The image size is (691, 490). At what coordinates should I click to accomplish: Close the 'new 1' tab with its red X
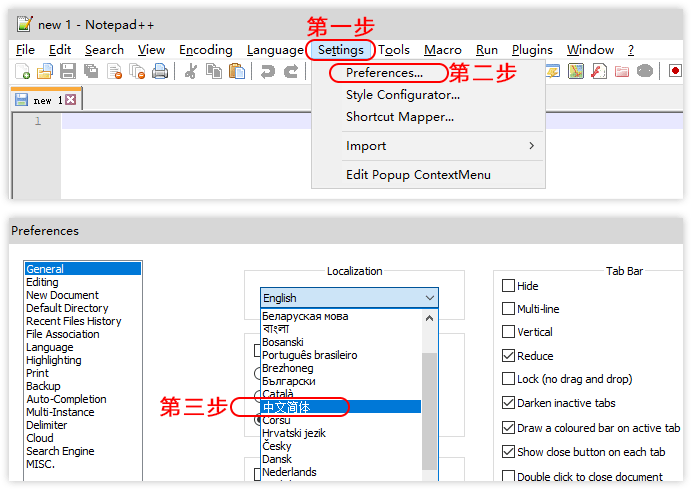click(x=71, y=100)
